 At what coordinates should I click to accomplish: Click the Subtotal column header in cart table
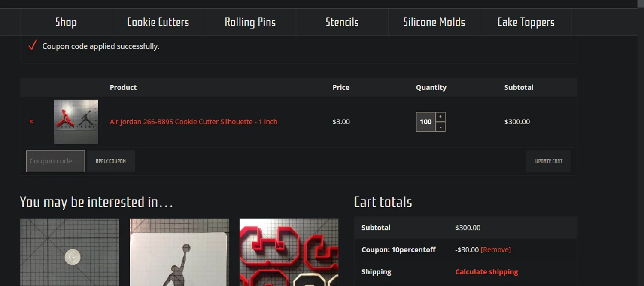pyautogui.click(x=519, y=87)
